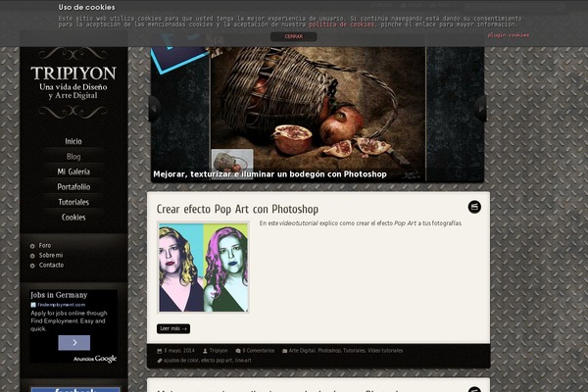Screen dimensions: 588x392
Task: Open the Tutoriales menu item
Action: pos(73,202)
